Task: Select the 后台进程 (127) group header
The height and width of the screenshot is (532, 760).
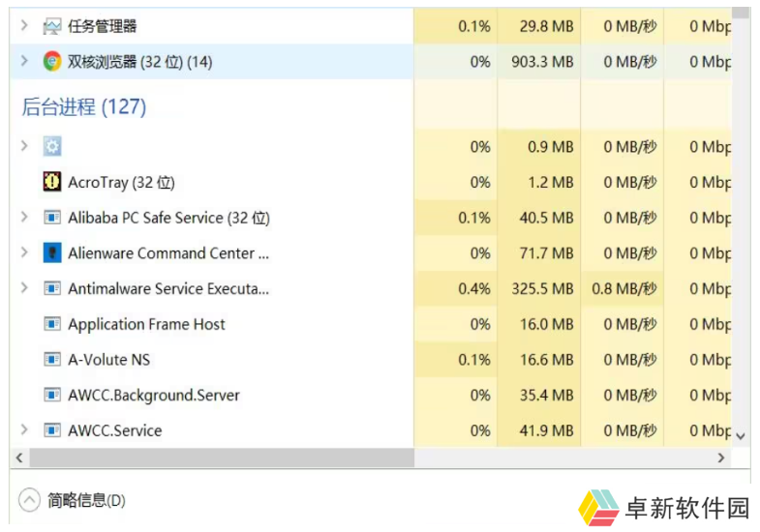Action: point(84,106)
